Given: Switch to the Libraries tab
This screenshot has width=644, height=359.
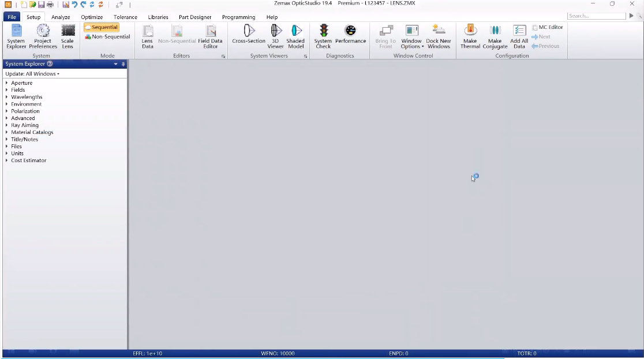Looking at the screenshot, I should click(x=158, y=17).
